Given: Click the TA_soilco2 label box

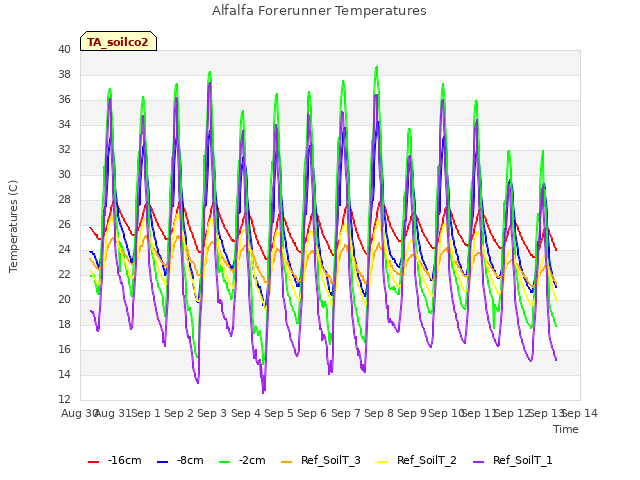Looking at the screenshot, I should (118, 41).
